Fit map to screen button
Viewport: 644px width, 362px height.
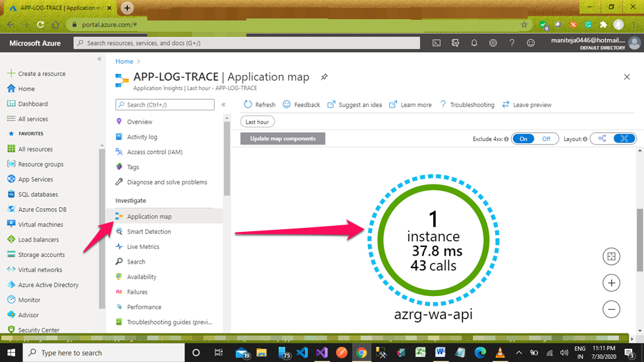[611, 257]
